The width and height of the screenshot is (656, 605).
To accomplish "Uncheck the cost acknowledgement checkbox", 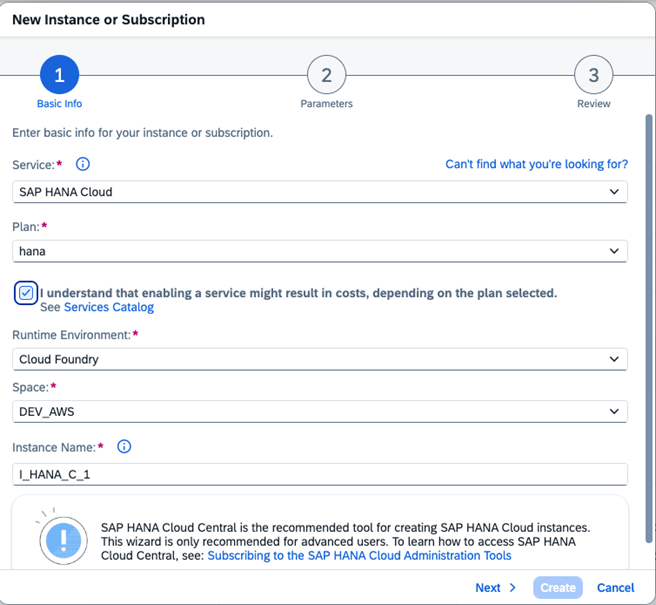I will (26, 293).
